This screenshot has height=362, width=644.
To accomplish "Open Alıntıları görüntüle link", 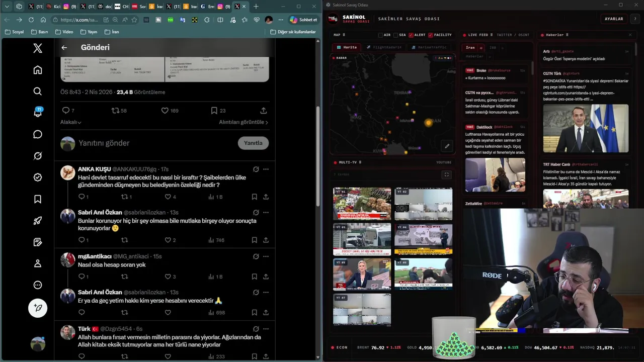I will point(244,122).
